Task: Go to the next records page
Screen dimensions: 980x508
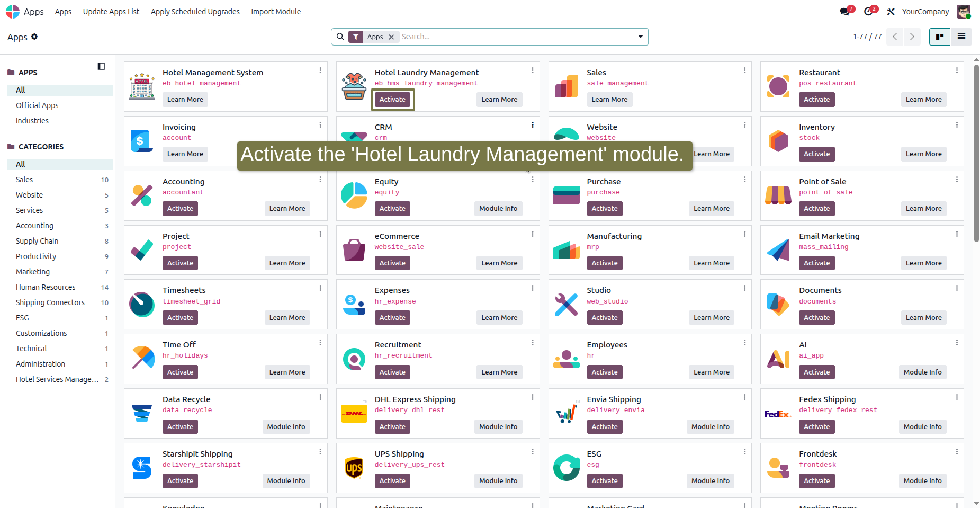Action: [x=912, y=37]
